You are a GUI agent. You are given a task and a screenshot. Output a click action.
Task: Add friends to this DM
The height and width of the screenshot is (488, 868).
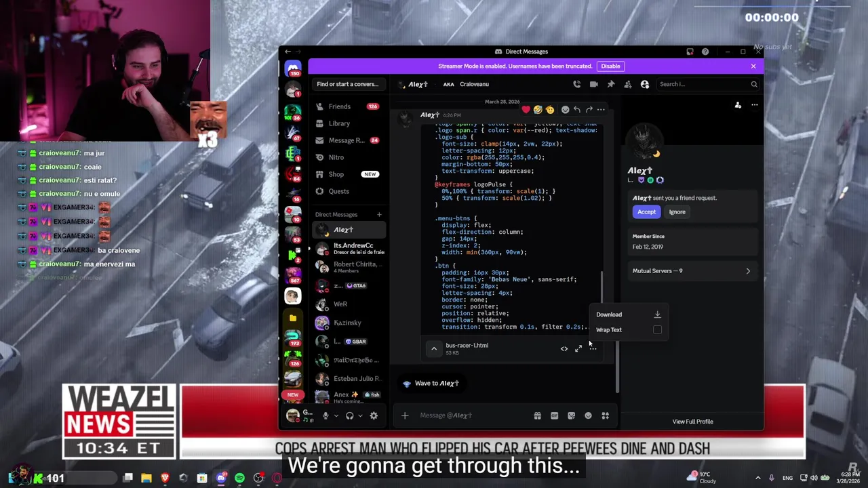[628, 84]
